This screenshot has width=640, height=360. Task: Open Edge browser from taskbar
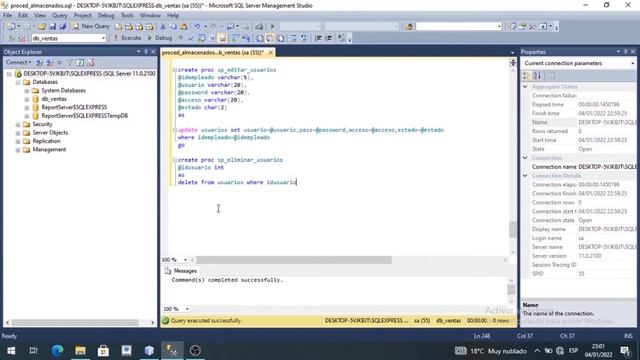click(x=57, y=351)
